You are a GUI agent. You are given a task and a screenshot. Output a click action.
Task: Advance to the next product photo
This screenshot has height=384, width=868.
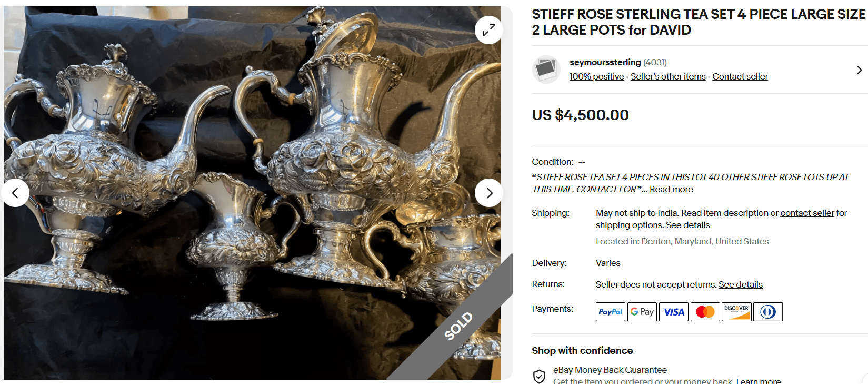point(488,193)
